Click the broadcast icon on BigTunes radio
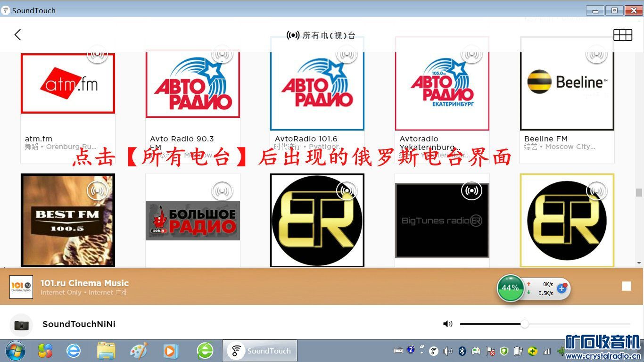This screenshot has width=644, height=362. coord(471,191)
